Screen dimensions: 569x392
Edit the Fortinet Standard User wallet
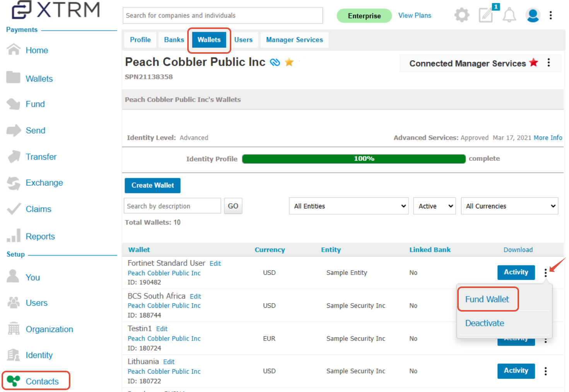pyautogui.click(x=215, y=263)
